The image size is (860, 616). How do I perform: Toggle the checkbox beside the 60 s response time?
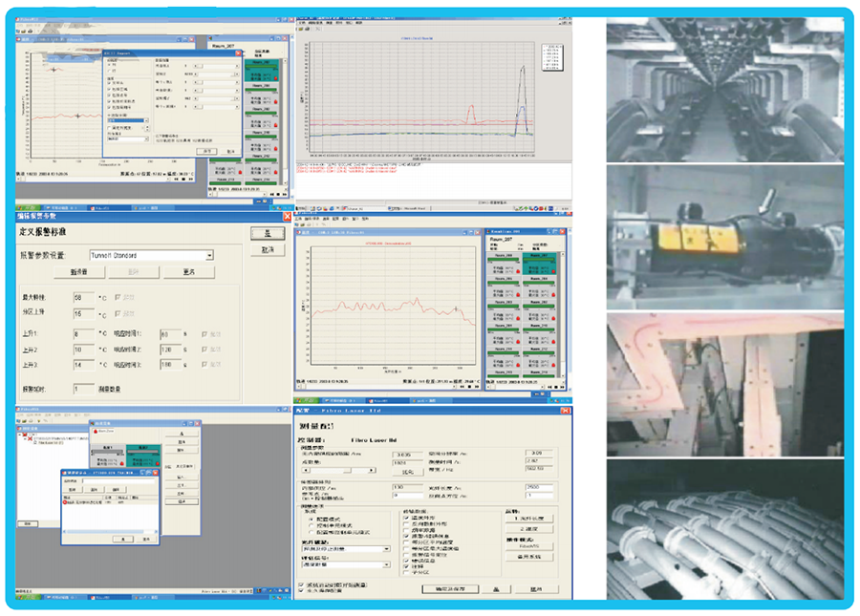[204, 333]
